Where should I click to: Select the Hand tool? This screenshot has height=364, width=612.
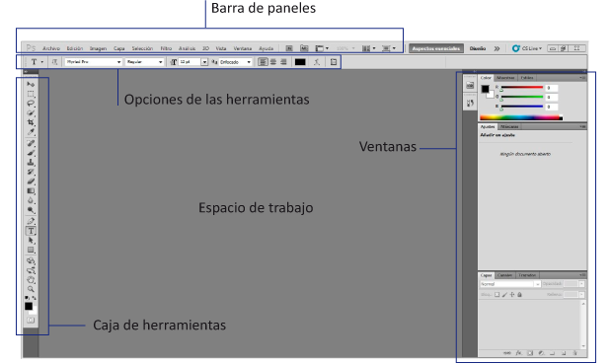(x=31, y=280)
